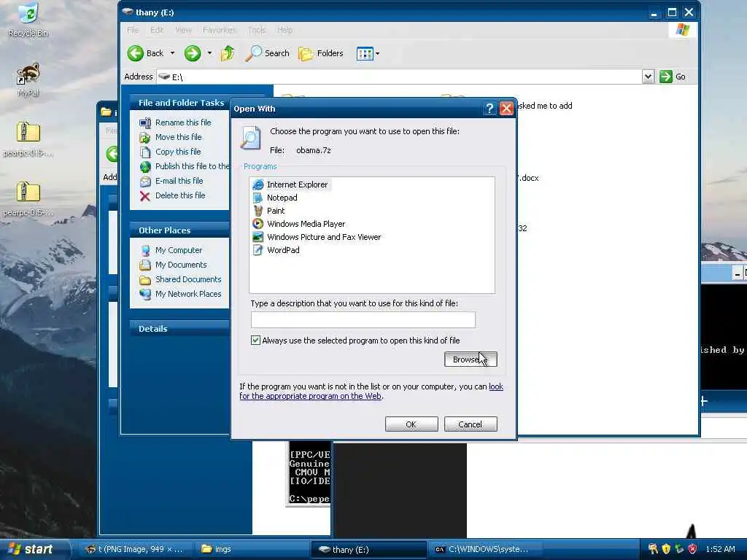Open the Help menu
Screen dimensions: 747x560
pos(285,30)
